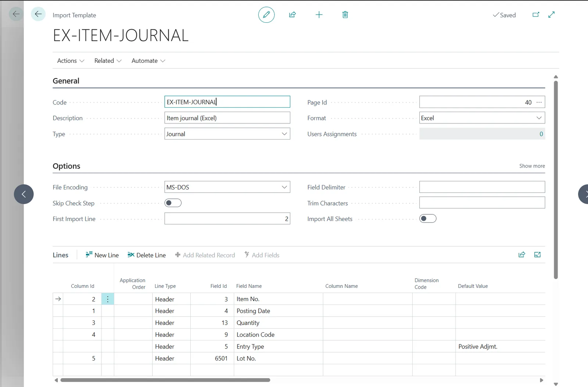Click the Column Id column header
Viewport: 588px width, 387px height.
coord(83,286)
